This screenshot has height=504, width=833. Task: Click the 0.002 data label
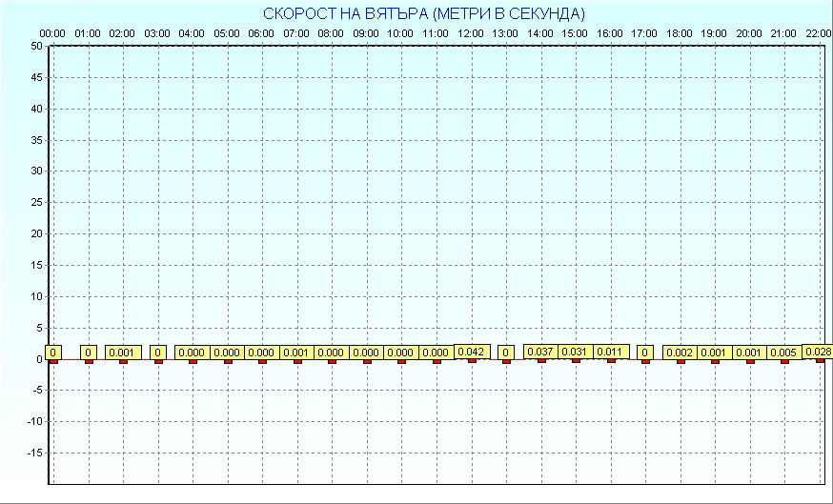(x=680, y=353)
